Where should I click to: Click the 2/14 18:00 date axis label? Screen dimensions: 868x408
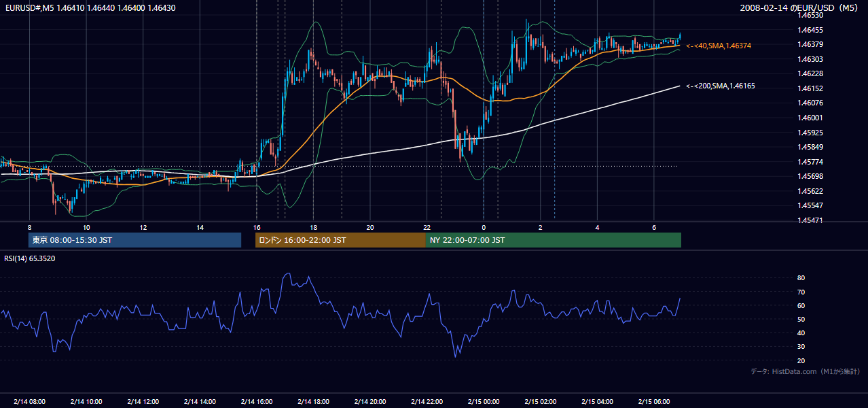(x=313, y=402)
